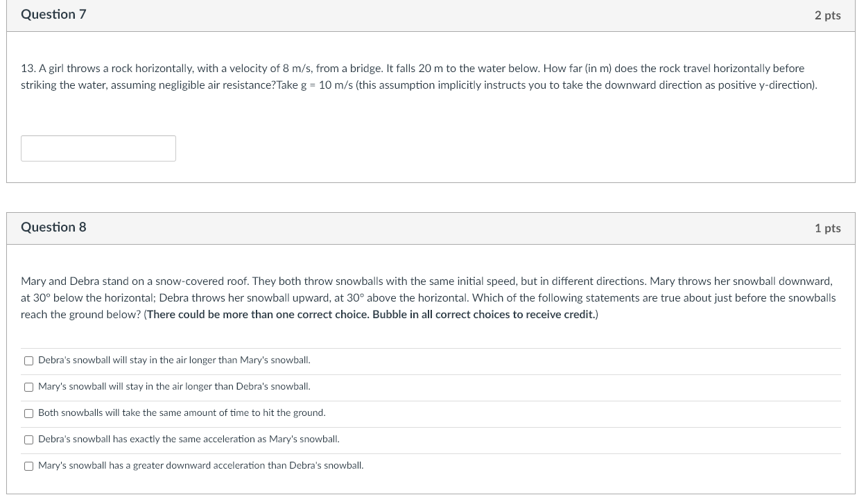Click the Question 7 answer input box
The height and width of the screenshot is (504, 857).
tap(98, 148)
